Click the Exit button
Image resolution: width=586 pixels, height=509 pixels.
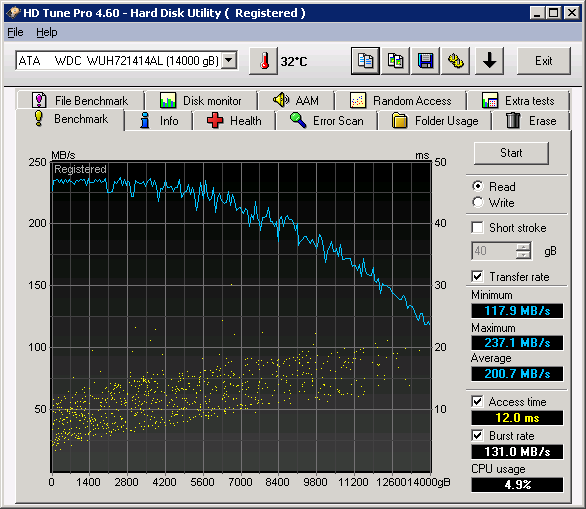[x=544, y=61]
